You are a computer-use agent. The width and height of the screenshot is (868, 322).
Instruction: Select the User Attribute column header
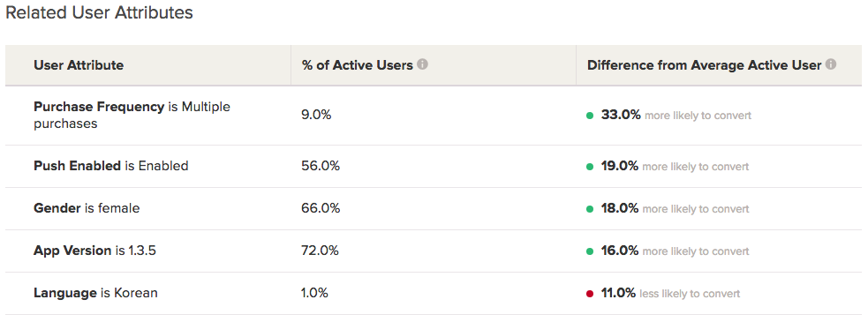tap(79, 65)
